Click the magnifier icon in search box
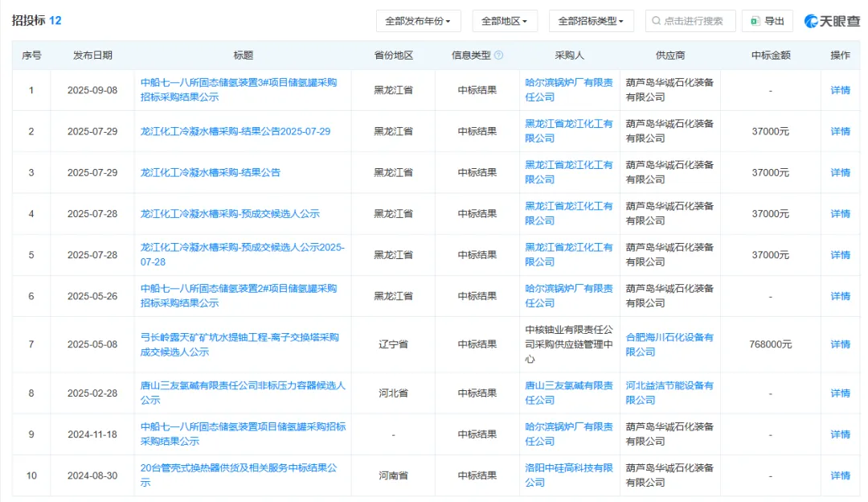Image resolution: width=868 pixels, height=502 pixels. pos(656,21)
